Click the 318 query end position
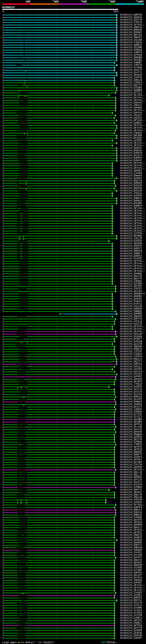 [115, 11]
